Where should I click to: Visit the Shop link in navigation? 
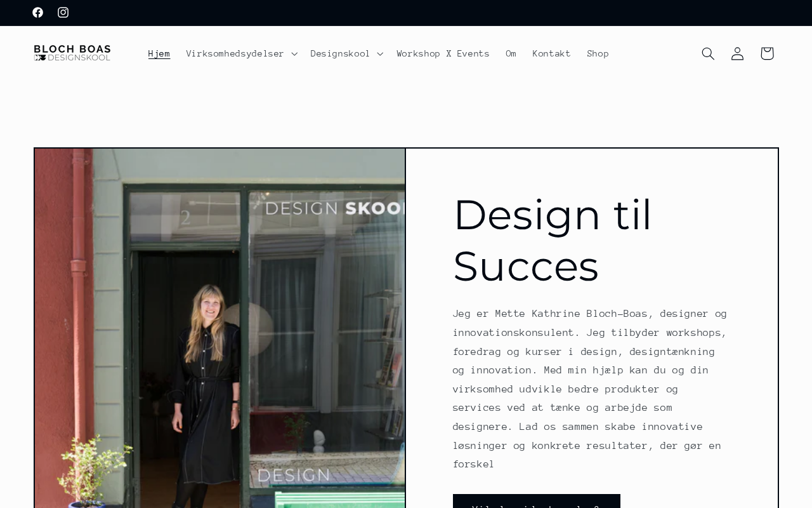coord(598,53)
